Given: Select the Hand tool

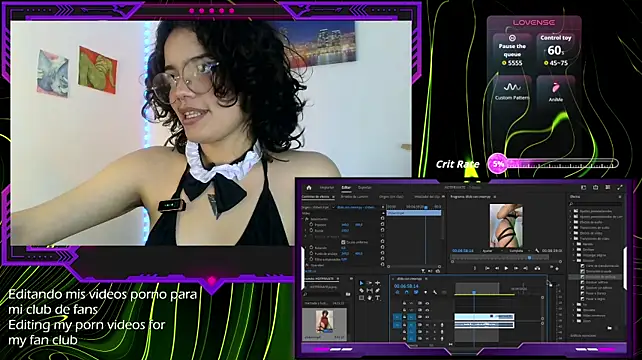Looking at the screenshot, I should (x=369, y=298).
